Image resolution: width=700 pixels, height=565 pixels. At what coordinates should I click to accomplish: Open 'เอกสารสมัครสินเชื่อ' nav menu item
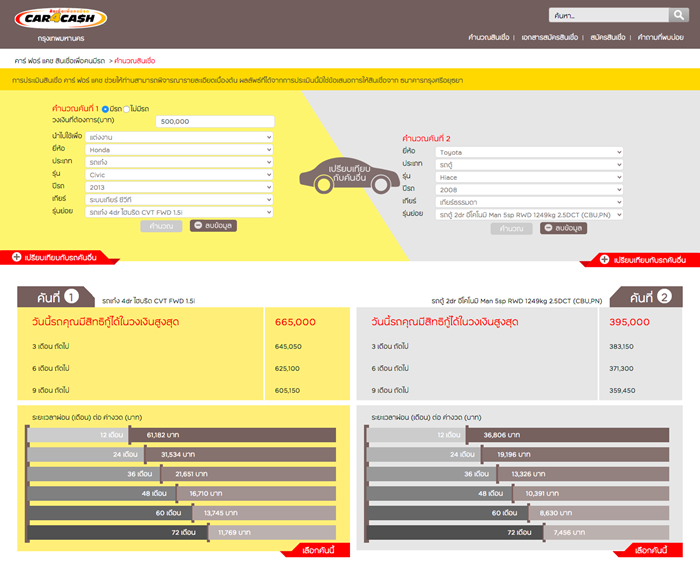click(550, 37)
